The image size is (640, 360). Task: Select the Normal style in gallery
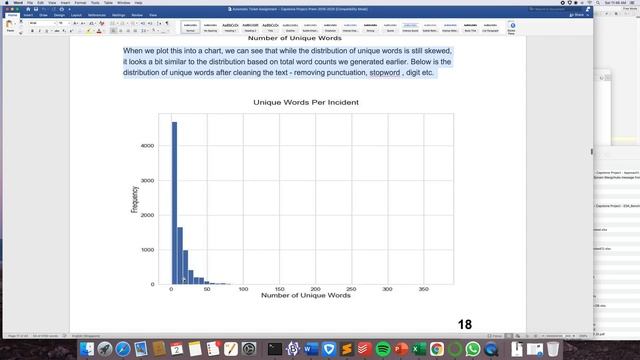tap(190, 27)
